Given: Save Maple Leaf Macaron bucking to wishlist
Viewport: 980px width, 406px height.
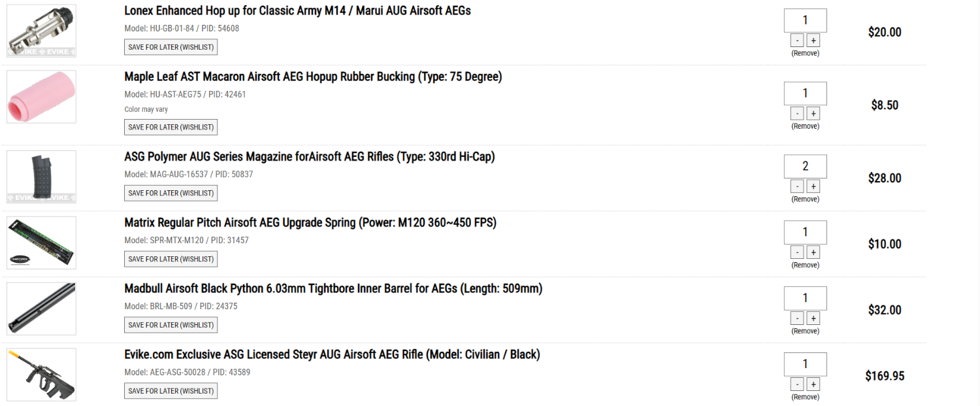Looking at the screenshot, I should tap(171, 127).
